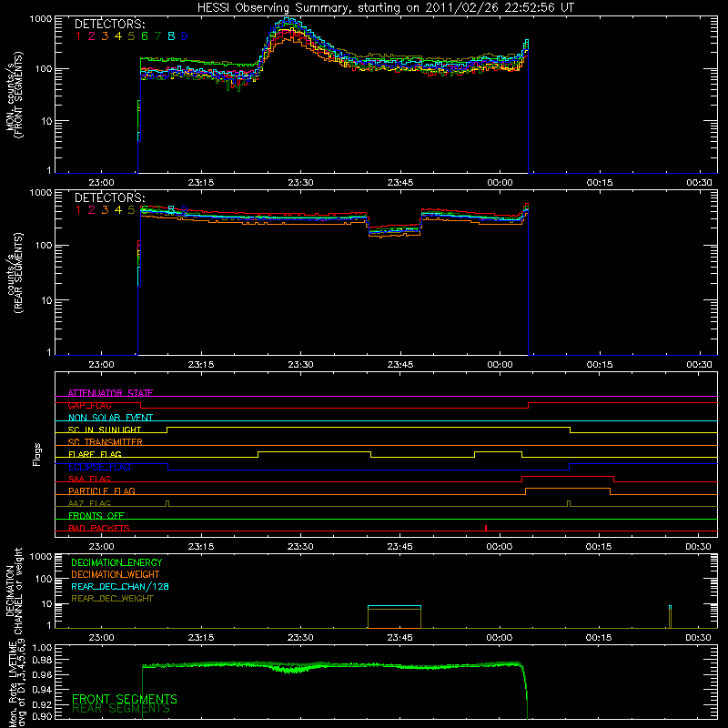Image resolution: width=728 pixels, height=728 pixels.
Task: Click the '0.92' y-tick of livetime plot
Action: click(43, 704)
